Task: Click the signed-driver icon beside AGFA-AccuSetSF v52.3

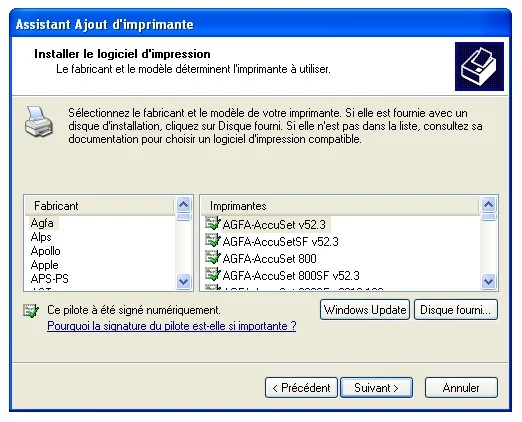Action: (212, 240)
